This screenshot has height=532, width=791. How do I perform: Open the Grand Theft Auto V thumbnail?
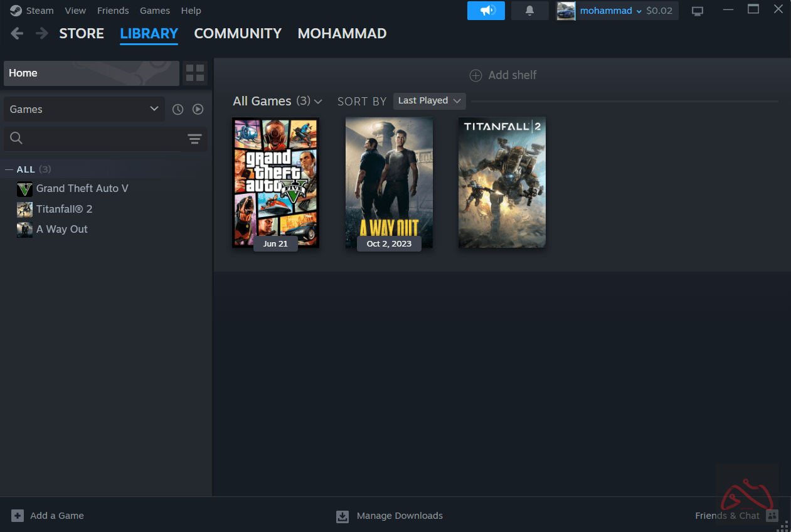pyautogui.click(x=275, y=183)
